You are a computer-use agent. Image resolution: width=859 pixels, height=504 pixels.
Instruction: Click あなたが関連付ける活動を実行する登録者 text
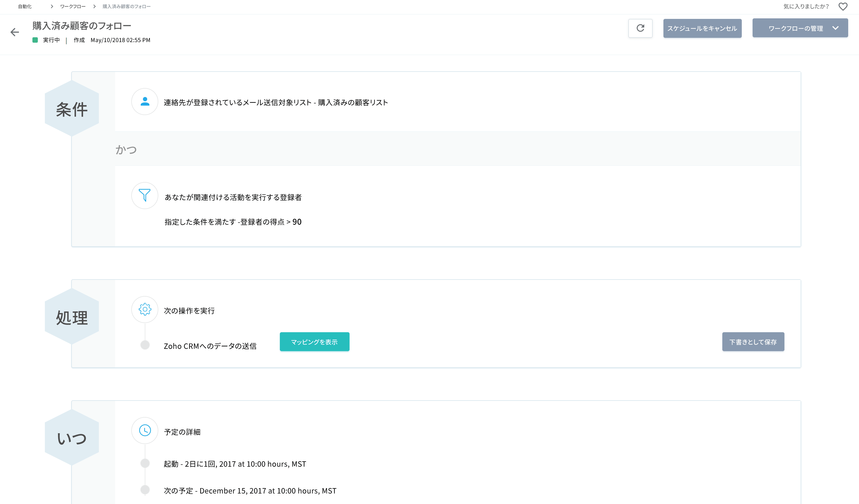pos(233,197)
